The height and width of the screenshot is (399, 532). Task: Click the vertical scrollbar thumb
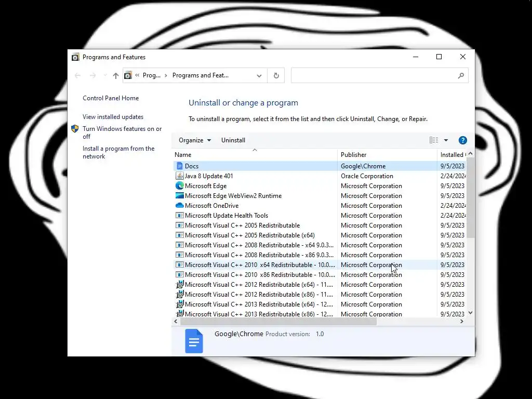[470, 198]
